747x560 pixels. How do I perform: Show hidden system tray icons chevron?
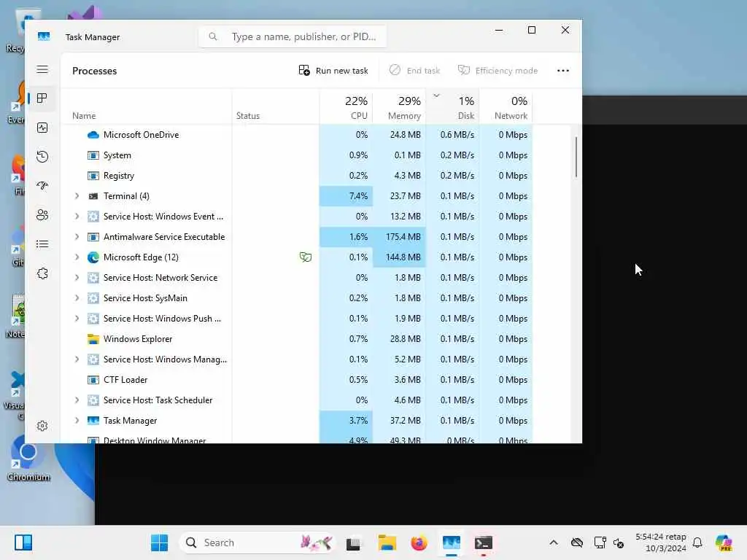point(553,542)
